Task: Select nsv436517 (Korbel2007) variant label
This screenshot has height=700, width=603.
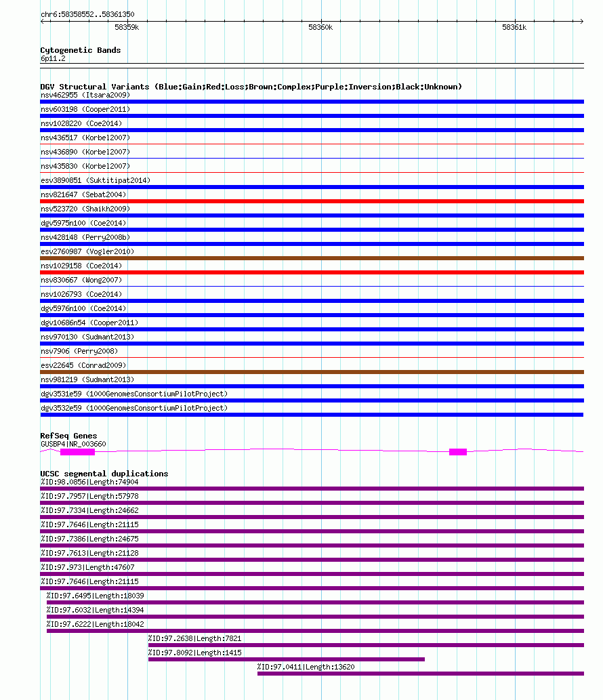Action: (x=85, y=138)
